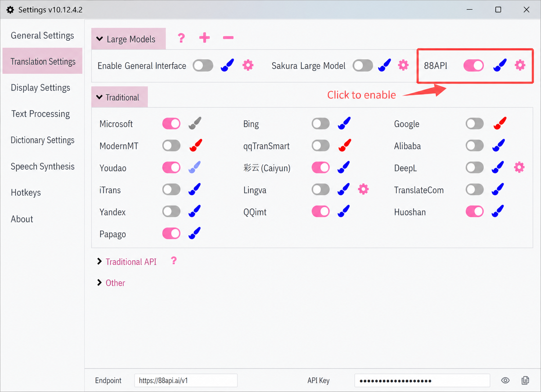
Task: Enable the DeepL toggle
Action: 475,168
